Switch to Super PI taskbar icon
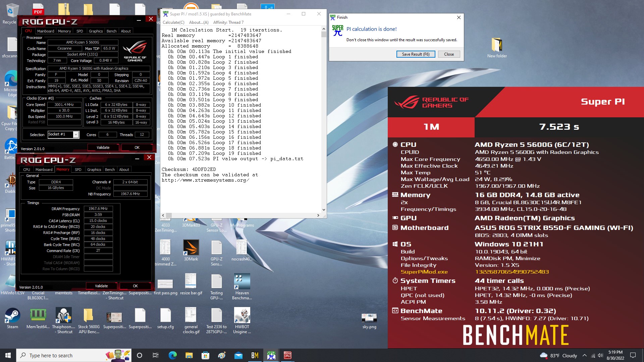Screen dimensions: 644x362 [271, 355]
